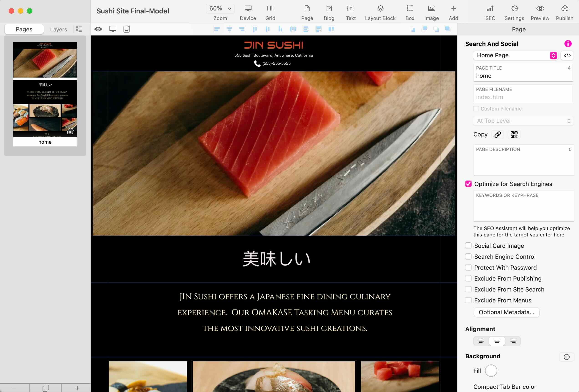Image resolution: width=579 pixels, height=392 pixels.
Task: Open the Background Fill color well
Action: click(x=491, y=371)
